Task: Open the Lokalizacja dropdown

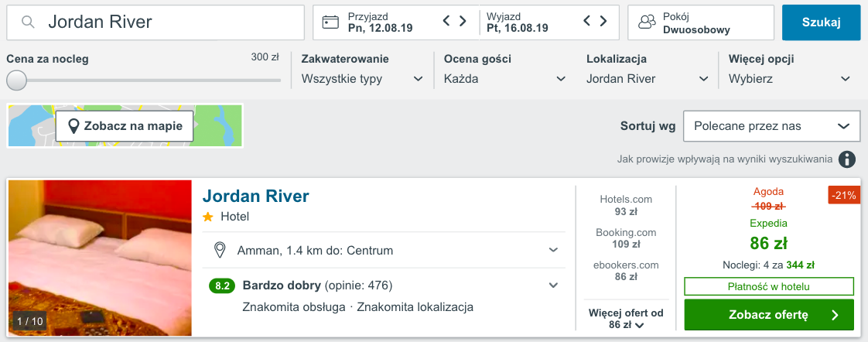Action: click(648, 79)
